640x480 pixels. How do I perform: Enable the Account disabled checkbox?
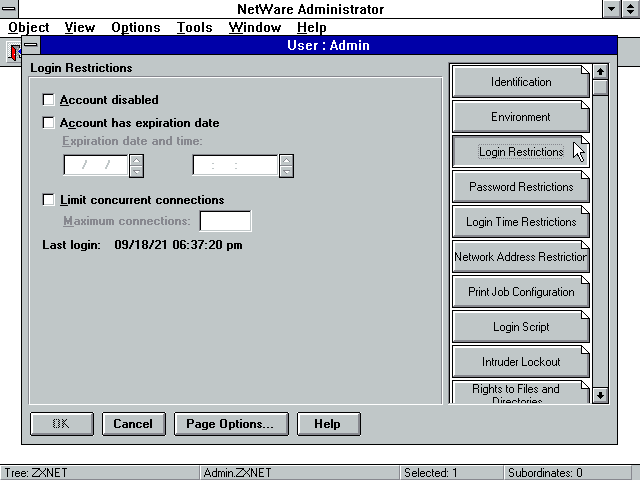49,100
